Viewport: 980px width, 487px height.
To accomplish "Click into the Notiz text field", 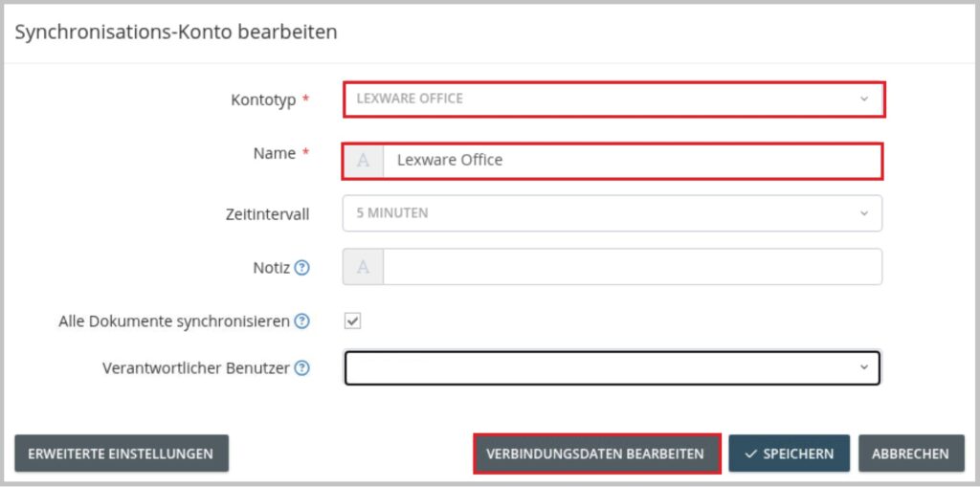I will pos(633,267).
